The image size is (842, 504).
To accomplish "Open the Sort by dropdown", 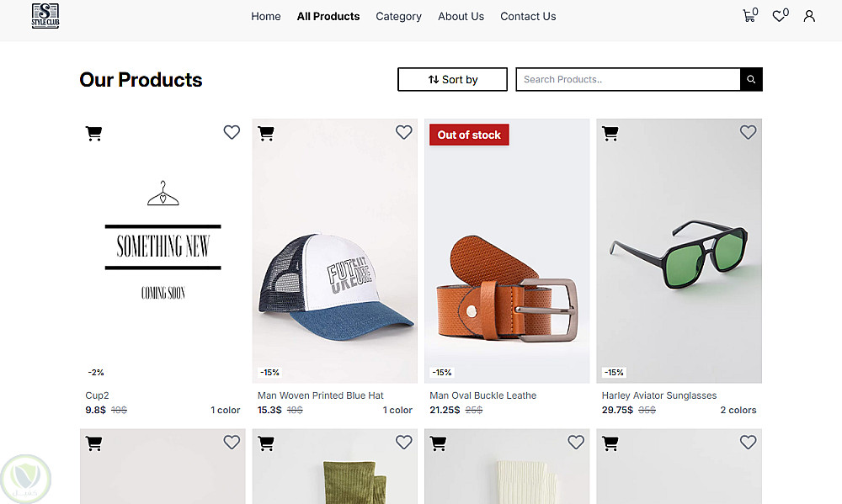I will [452, 80].
